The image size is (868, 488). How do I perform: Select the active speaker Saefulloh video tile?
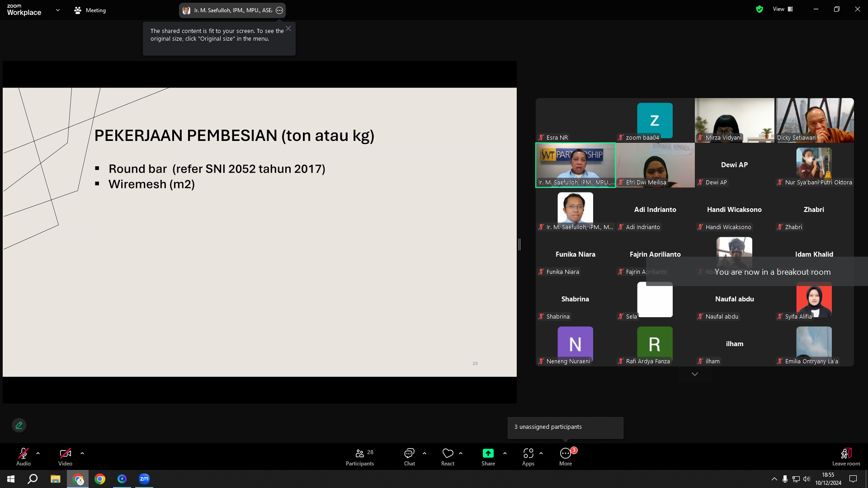[576, 165]
